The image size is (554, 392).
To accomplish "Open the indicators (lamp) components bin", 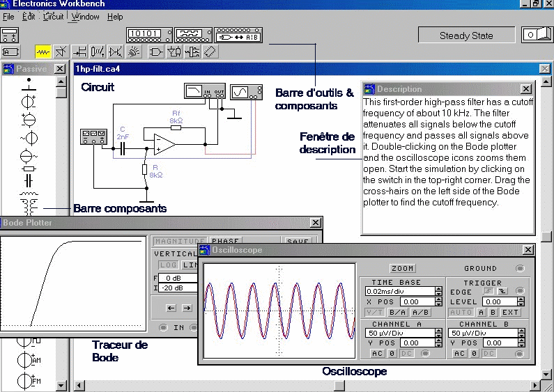I will click(x=133, y=52).
